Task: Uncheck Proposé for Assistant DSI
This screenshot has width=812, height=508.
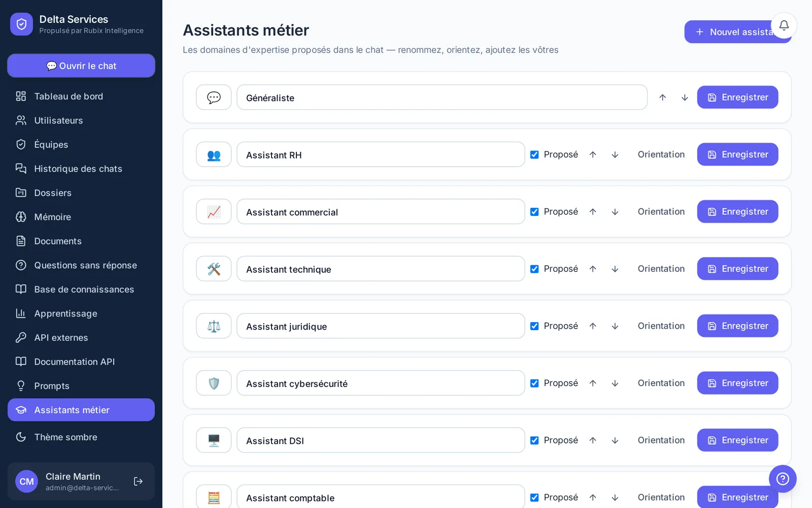Action: [534, 440]
